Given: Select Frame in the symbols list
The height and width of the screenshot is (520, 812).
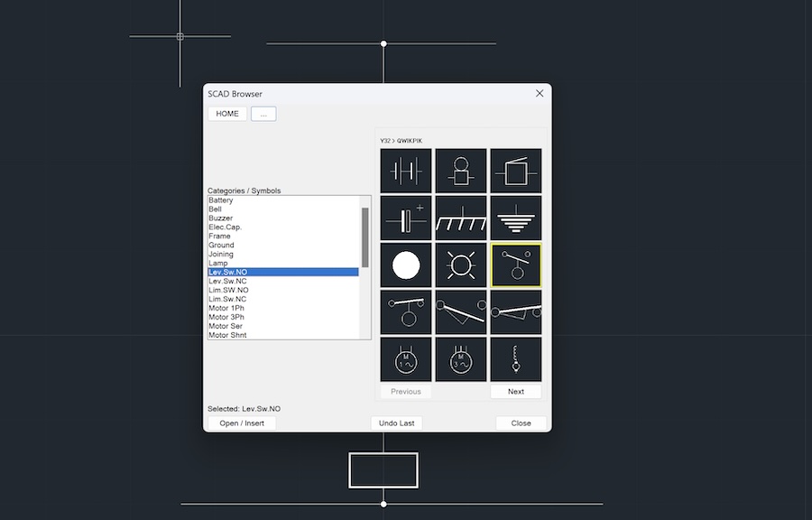Looking at the screenshot, I should (283, 237).
